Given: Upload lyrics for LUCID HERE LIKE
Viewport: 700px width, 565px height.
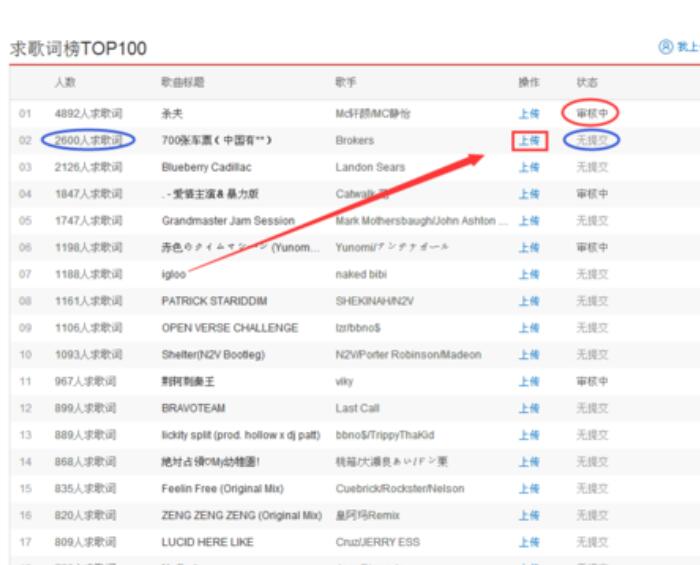Looking at the screenshot, I should [x=528, y=542].
